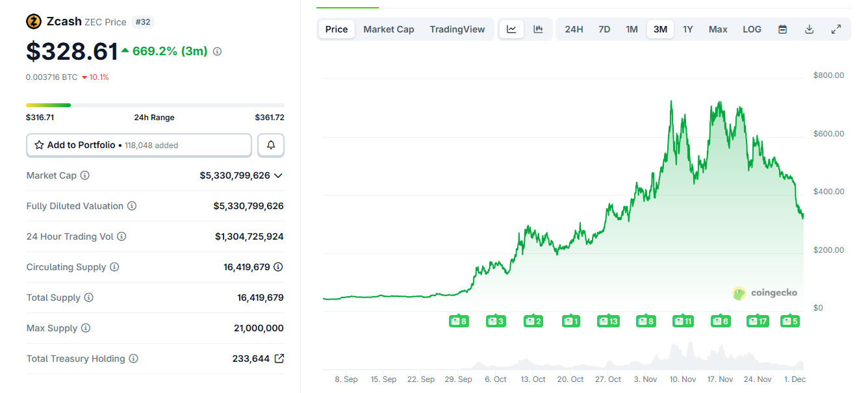
Task: Switch to line chart view icon
Action: point(511,29)
